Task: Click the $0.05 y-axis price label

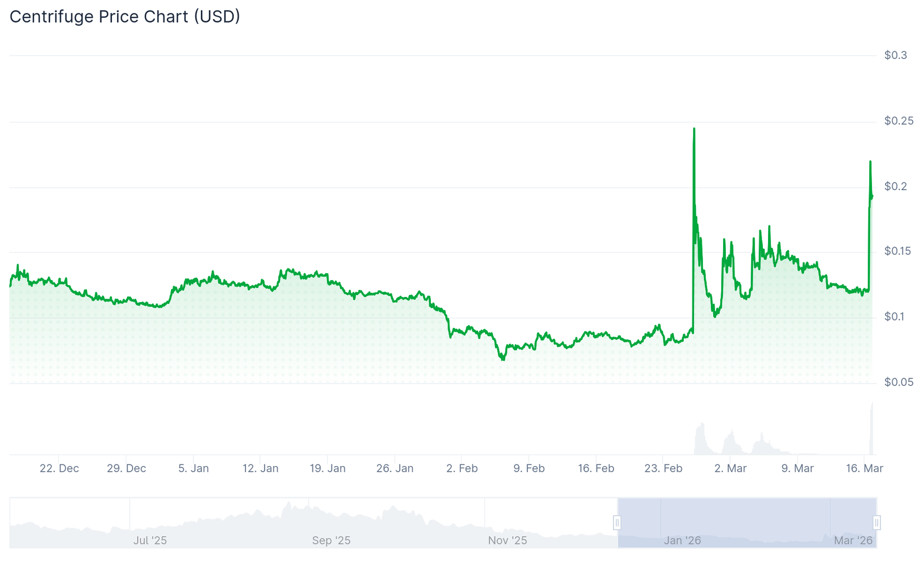Action: [x=899, y=382]
